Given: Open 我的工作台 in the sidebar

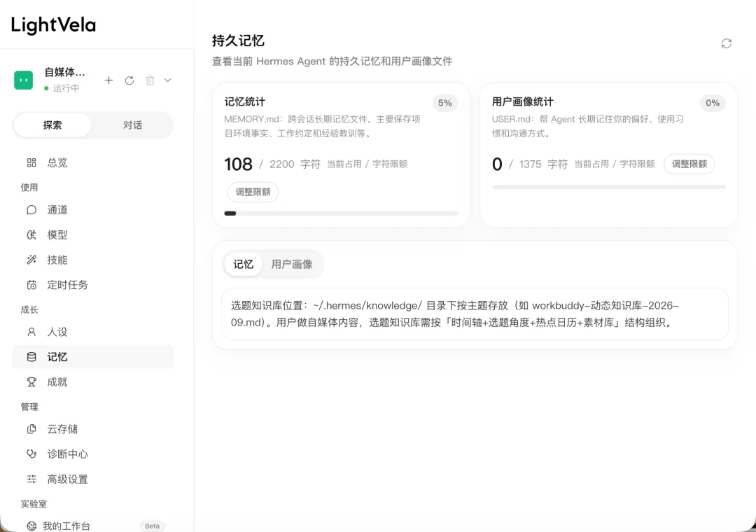Looking at the screenshot, I should 92,525.
